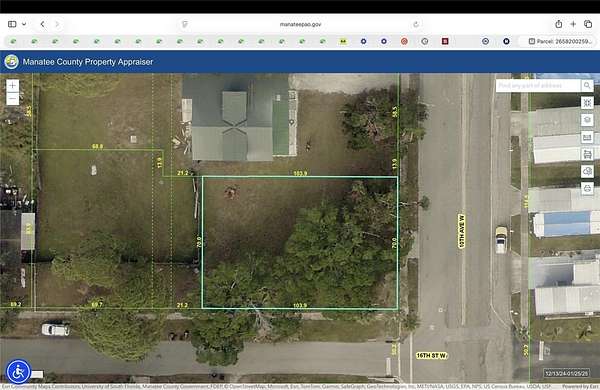Open the speech-bubble map tool
Viewport: 600px width, 390px height.
click(x=587, y=171)
